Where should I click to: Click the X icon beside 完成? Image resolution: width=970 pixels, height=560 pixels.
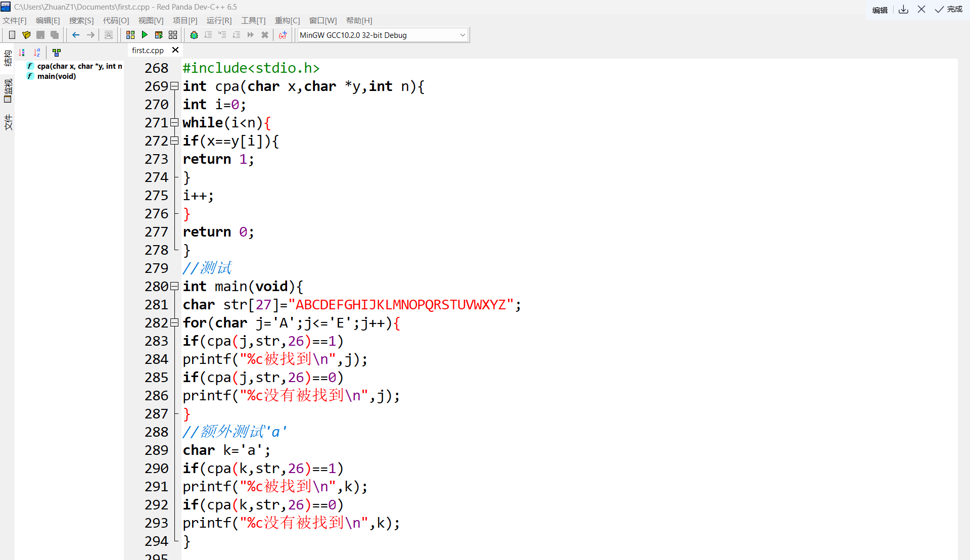(x=921, y=9)
